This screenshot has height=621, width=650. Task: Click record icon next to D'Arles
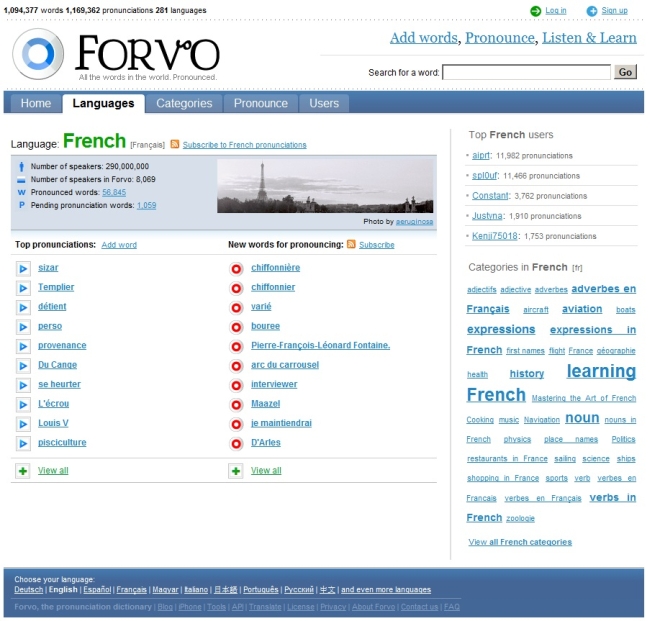[x=236, y=444]
